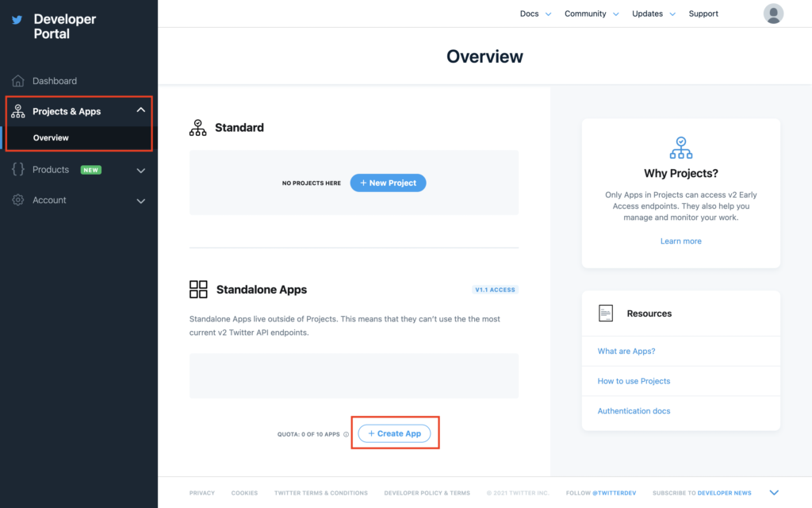The height and width of the screenshot is (508, 812).
Task: Click the Account gear icon
Action: click(x=18, y=200)
